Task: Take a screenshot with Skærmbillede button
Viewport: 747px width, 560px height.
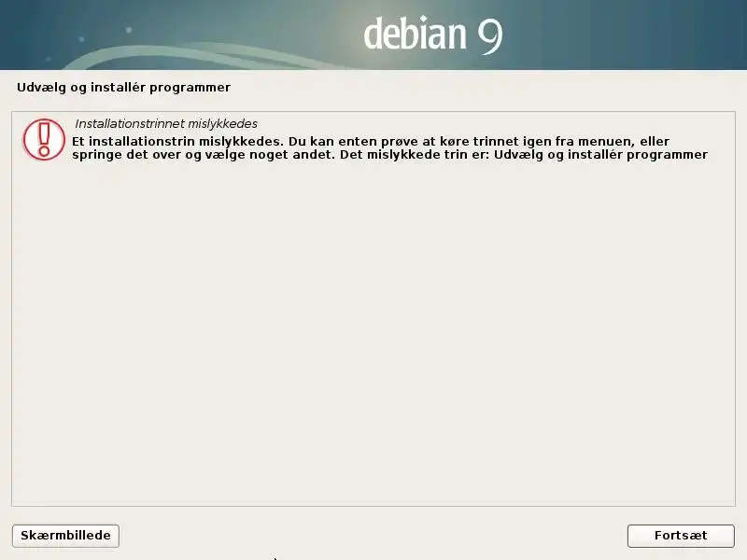Action: click(x=65, y=536)
